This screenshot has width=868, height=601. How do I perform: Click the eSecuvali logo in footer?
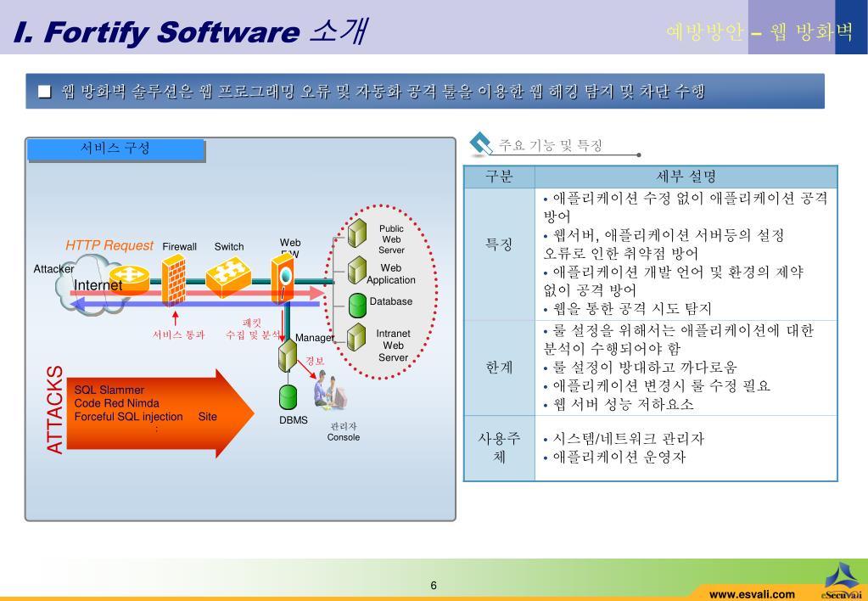841,581
